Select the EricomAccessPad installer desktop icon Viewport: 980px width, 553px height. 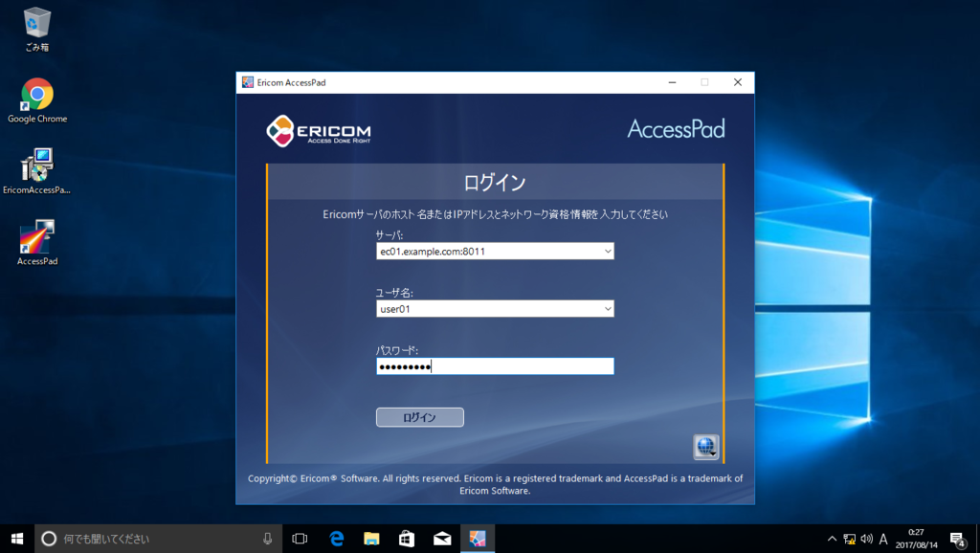[37, 171]
